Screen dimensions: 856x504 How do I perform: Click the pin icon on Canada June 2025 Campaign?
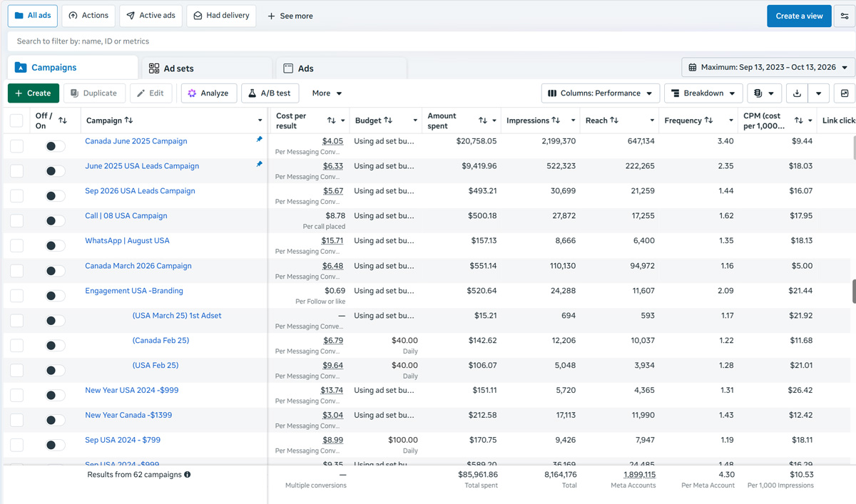point(259,140)
